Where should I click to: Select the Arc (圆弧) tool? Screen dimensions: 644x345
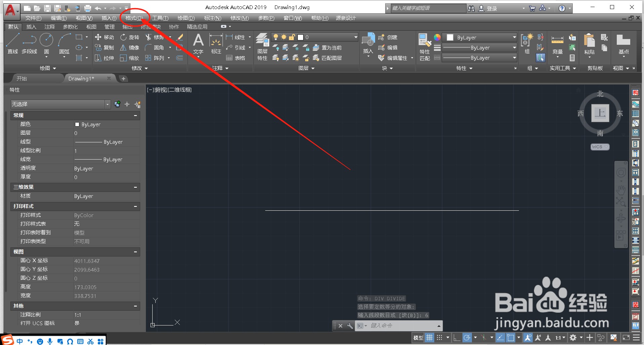click(x=64, y=43)
